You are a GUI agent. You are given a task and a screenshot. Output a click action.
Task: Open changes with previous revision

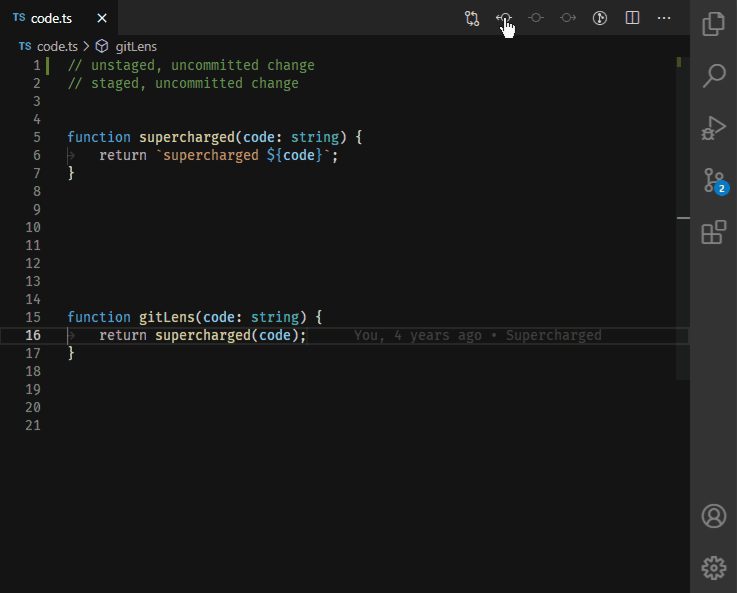click(x=504, y=18)
